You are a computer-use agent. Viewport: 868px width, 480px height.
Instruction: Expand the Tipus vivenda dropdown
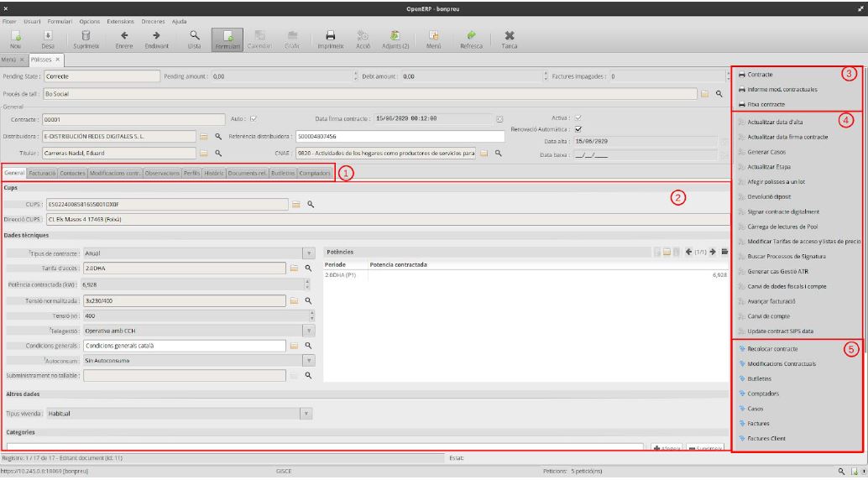point(307,414)
